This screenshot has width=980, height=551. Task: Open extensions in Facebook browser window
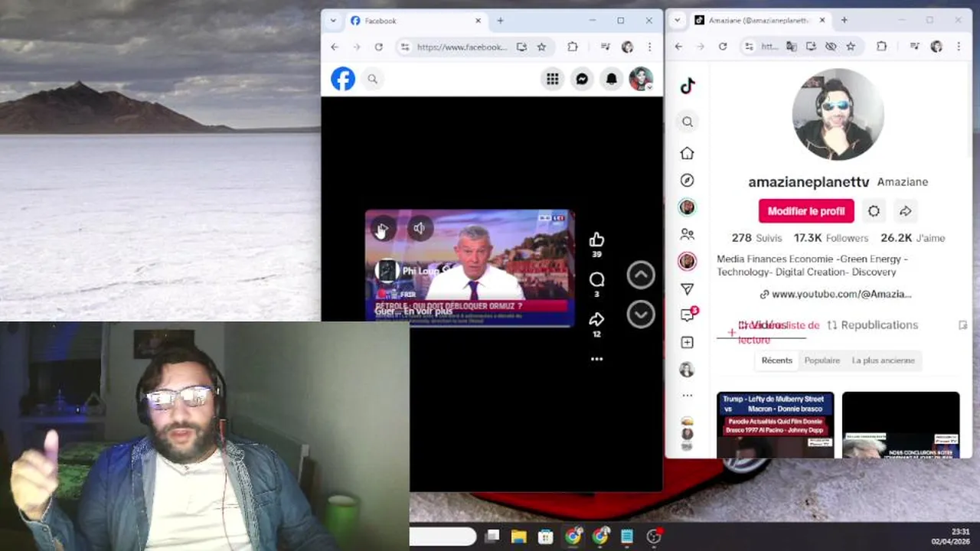point(573,47)
